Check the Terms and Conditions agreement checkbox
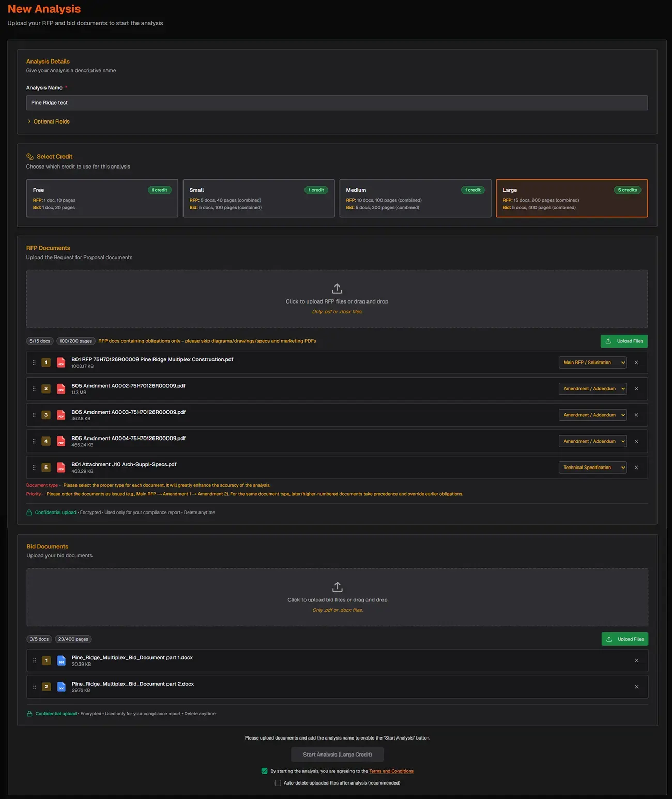Viewport: 672px width, 799px height. pos(265,771)
